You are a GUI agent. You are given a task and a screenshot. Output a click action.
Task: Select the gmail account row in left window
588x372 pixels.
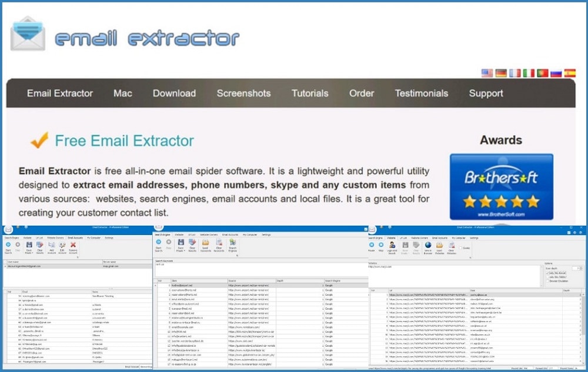[77, 266]
